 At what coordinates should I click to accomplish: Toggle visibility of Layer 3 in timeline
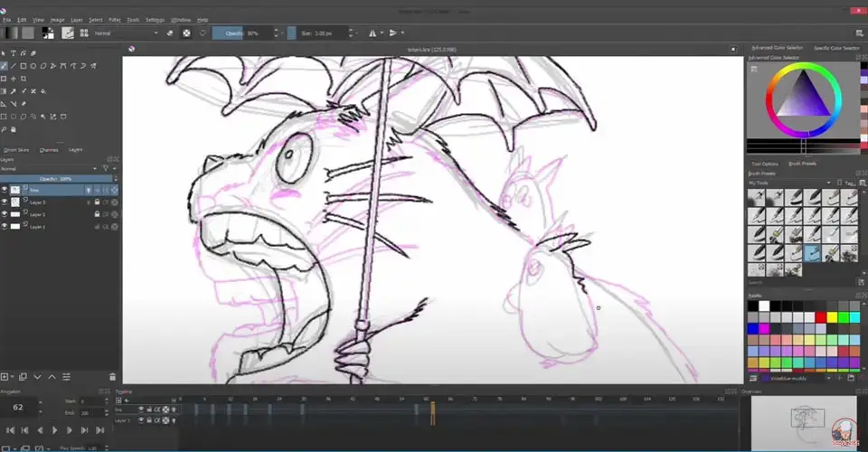[x=141, y=420]
